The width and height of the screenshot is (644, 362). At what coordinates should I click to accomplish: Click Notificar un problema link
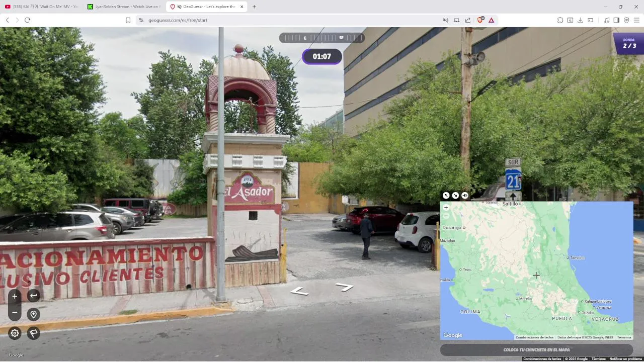point(625,359)
